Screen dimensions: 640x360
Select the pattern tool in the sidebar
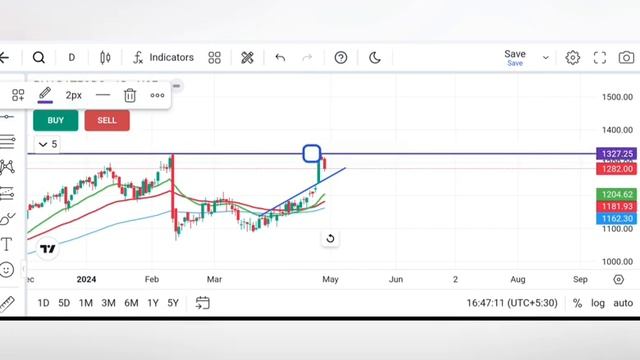point(7,167)
